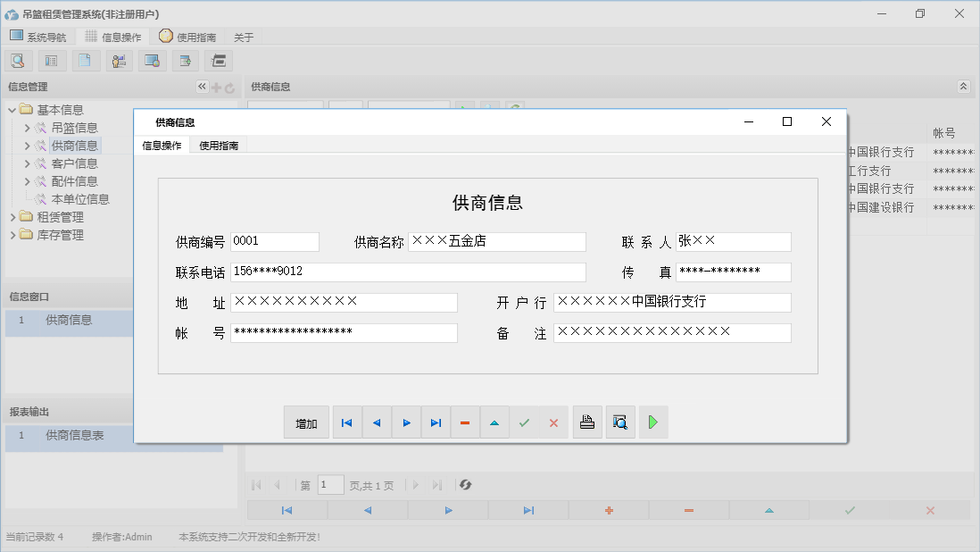Screen dimensions: 980x552
Task: Collapse the 信息管理 panel with double chevron
Action: pos(202,87)
